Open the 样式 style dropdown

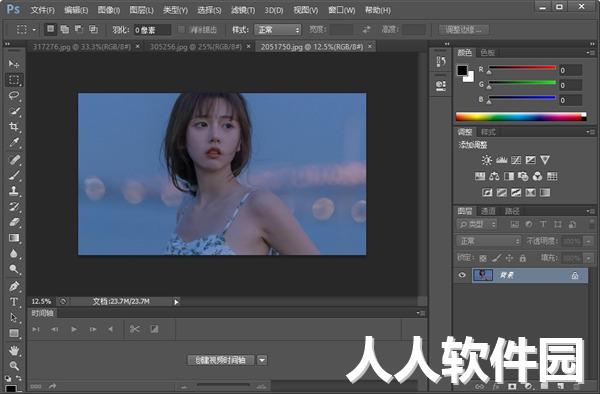coord(277,29)
